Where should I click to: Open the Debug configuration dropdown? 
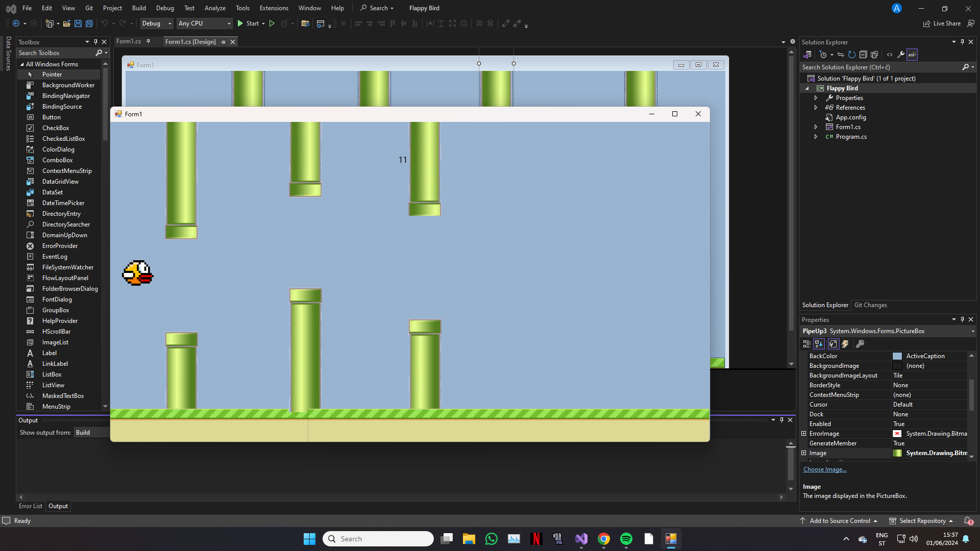(x=157, y=23)
